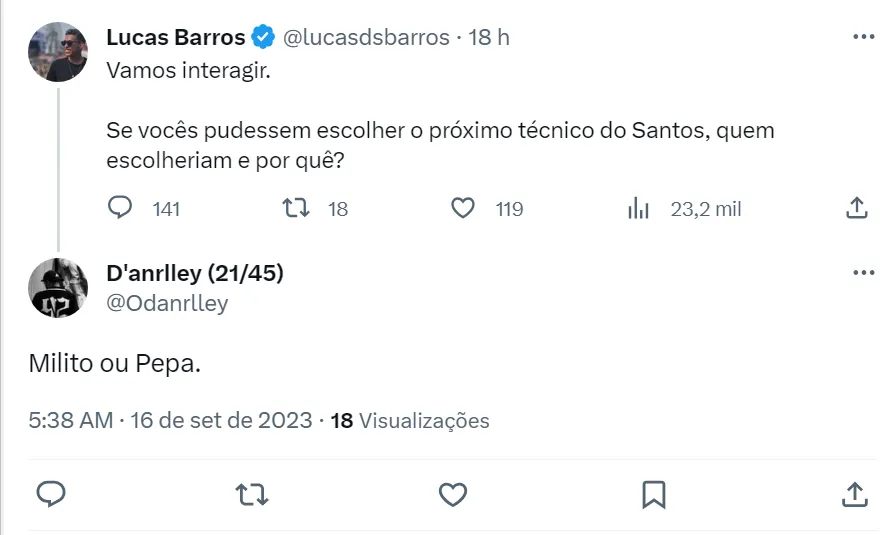892x535 pixels.
Task: Click the D'anrlley (21/45) display name
Action: (194, 274)
